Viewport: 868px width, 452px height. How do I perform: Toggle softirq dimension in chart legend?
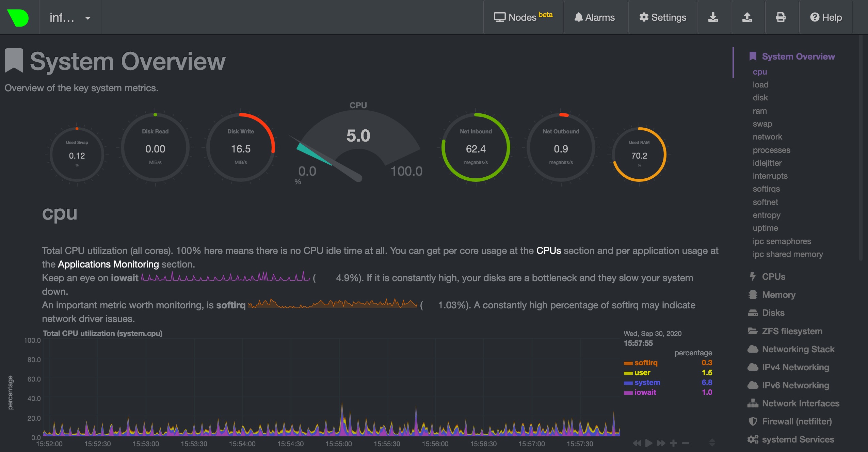(x=646, y=363)
